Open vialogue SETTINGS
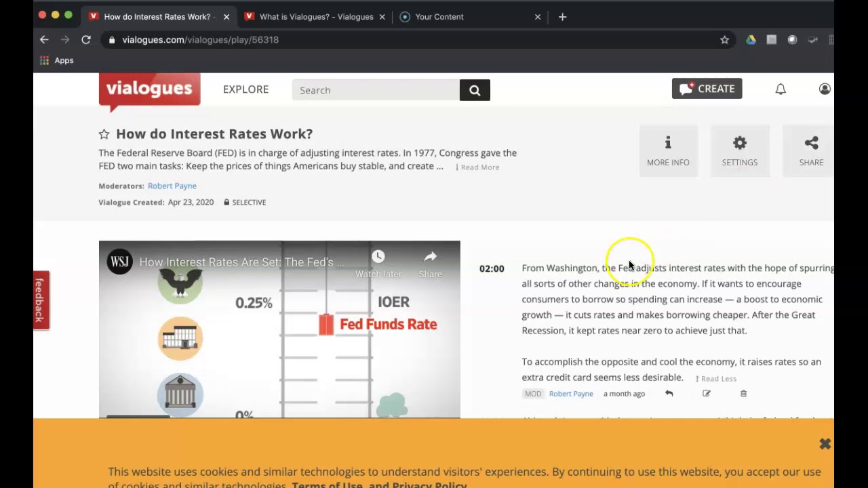Image resolution: width=868 pixels, height=488 pixels. [x=739, y=151]
